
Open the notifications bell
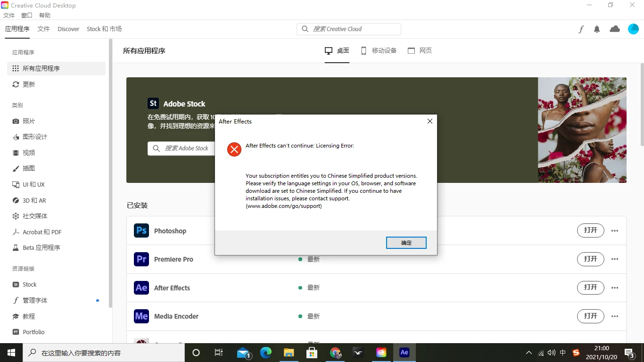(597, 29)
